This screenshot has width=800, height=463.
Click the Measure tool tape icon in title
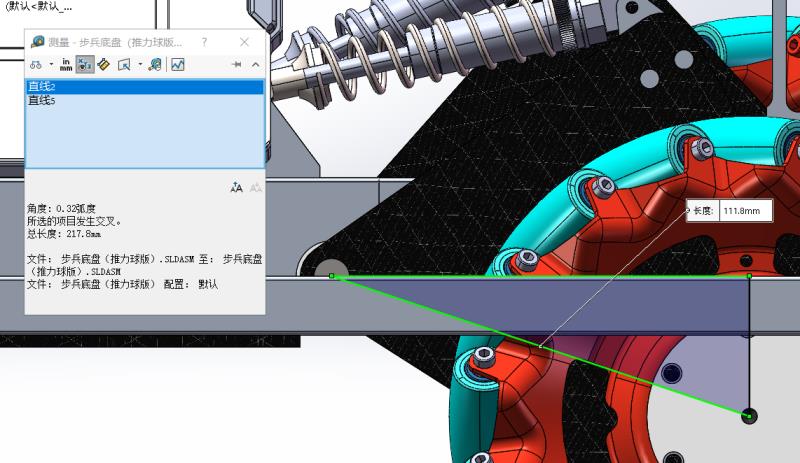(37, 42)
